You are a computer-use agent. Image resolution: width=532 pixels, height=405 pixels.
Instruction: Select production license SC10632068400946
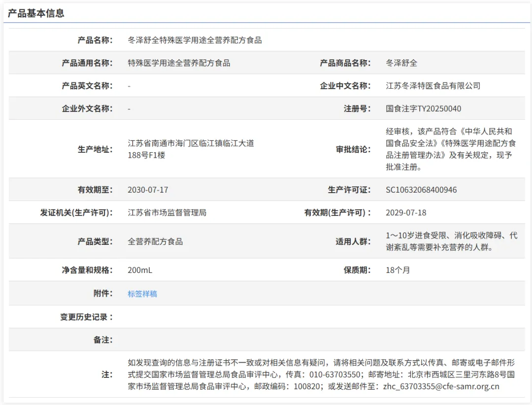pos(421,190)
